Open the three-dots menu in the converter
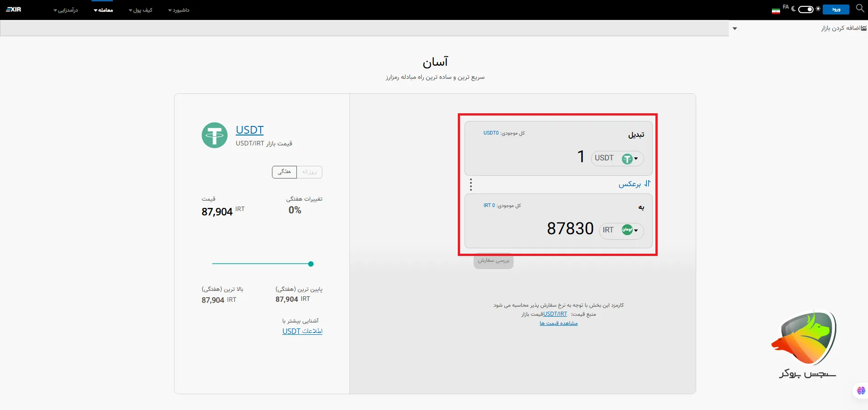The height and width of the screenshot is (410, 868). point(471,185)
